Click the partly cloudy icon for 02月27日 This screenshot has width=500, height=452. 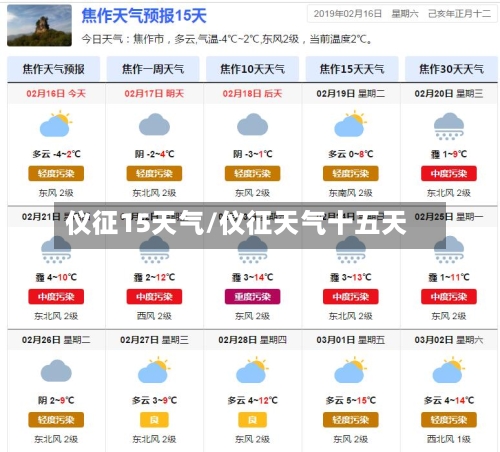(x=154, y=370)
